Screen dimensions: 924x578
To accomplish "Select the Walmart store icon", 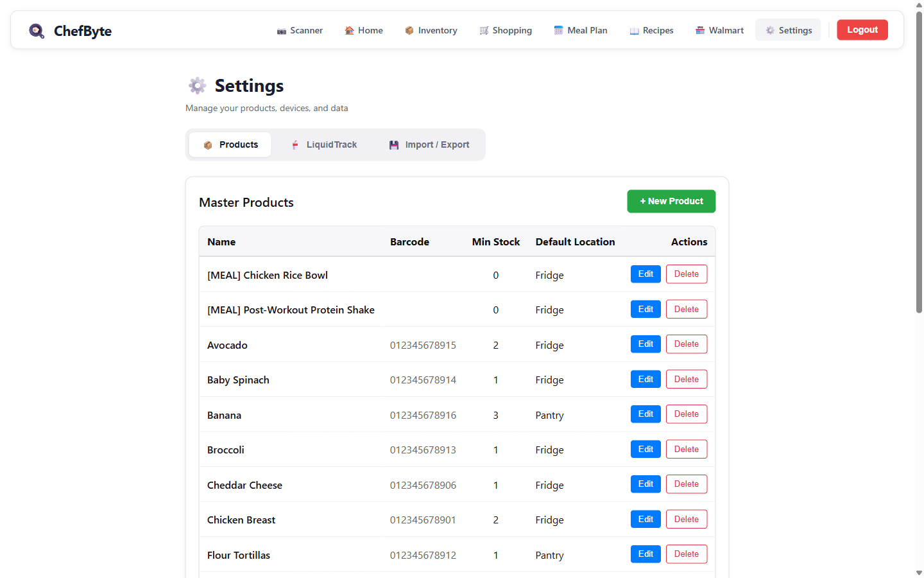I will pyautogui.click(x=699, y=30).
